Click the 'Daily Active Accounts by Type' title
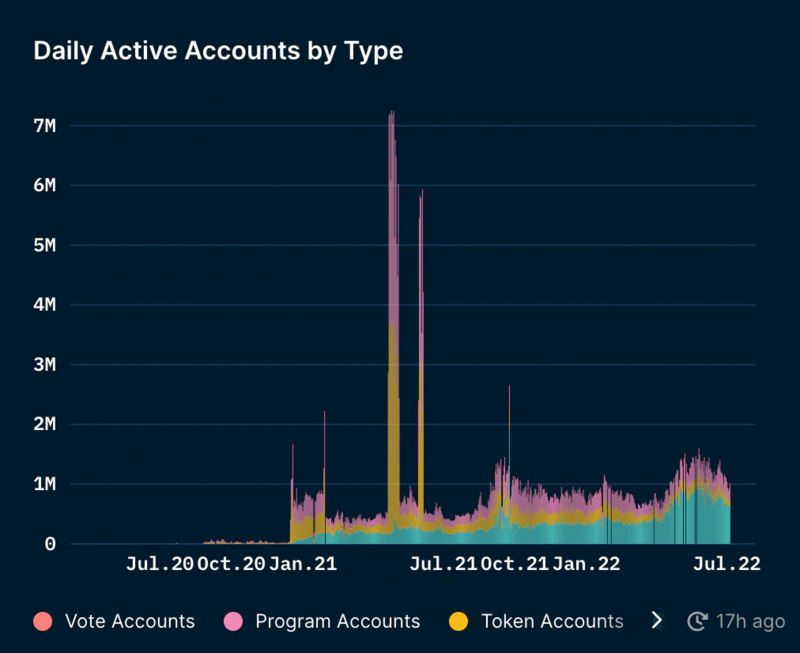This screenshot has width=800, height=653. tap(218, 51)
